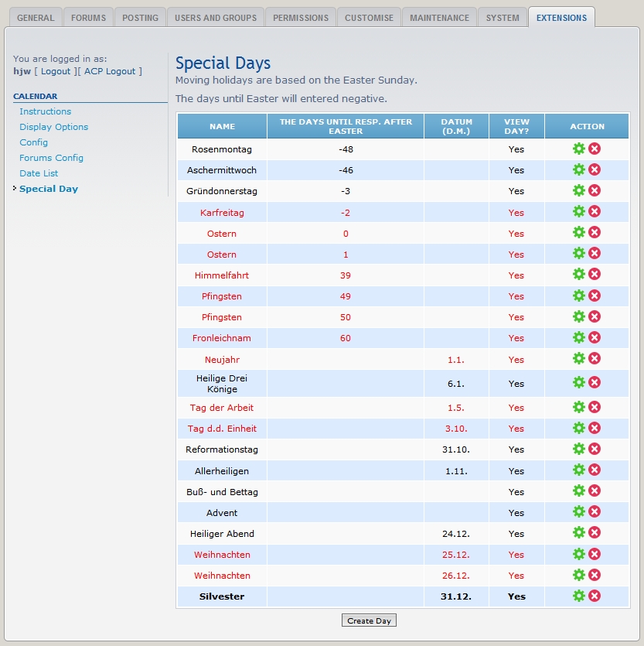The image size is (644, 646).
Task: Select Date List in the sidebar
Action: (x=39, y=173)
